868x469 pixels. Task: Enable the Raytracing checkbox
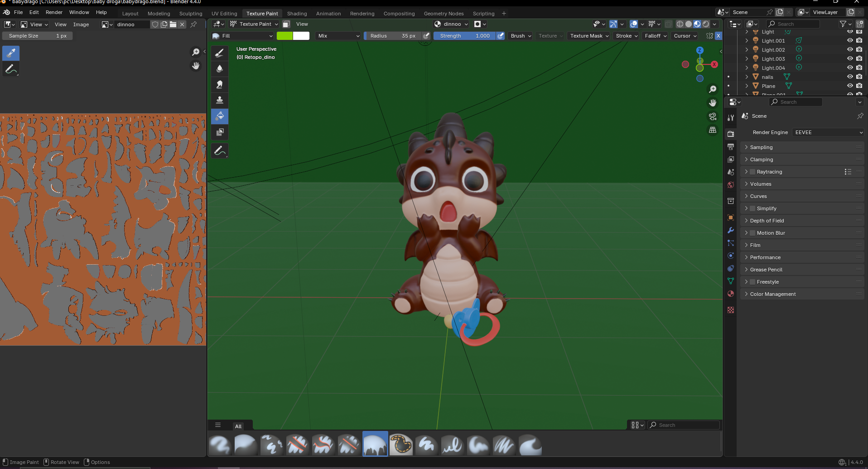pyautogui.click(x=752, y=172)
